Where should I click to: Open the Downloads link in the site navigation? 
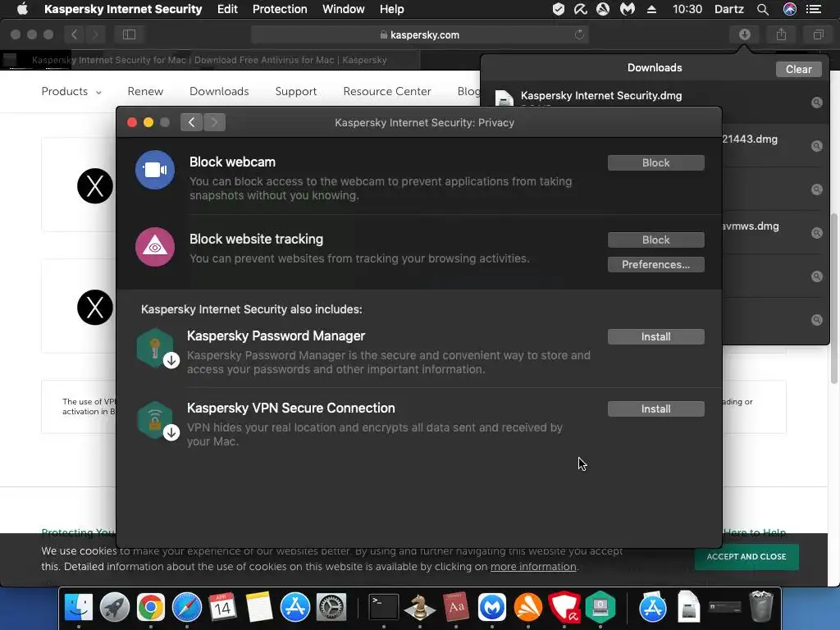[x=219, y=92]
